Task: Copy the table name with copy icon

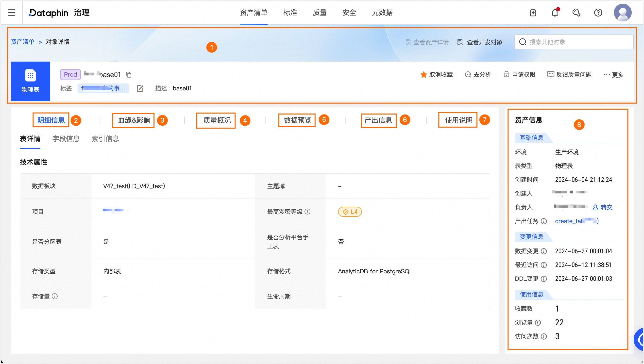Action: click(129, 75)
